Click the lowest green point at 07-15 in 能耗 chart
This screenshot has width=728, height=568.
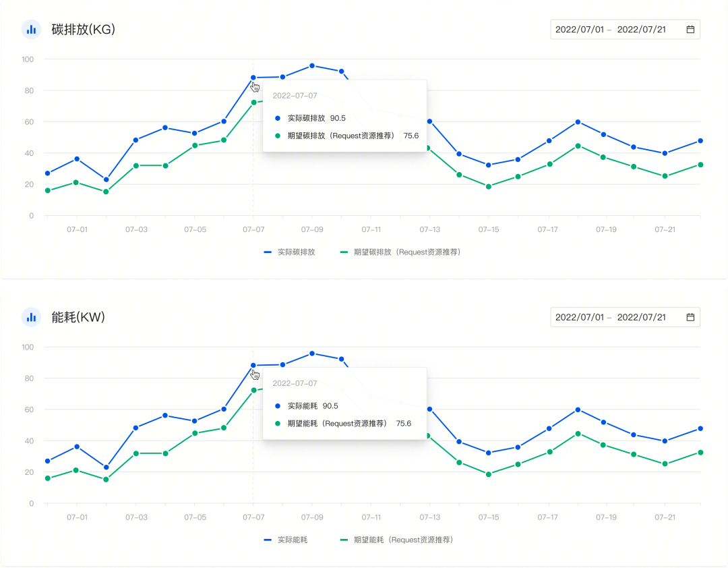(489, 474)
